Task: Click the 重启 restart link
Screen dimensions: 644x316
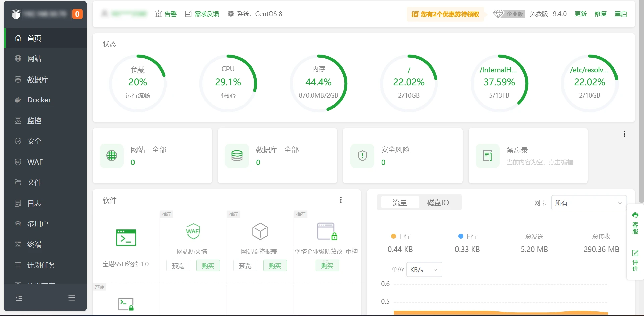Action: 621,14
